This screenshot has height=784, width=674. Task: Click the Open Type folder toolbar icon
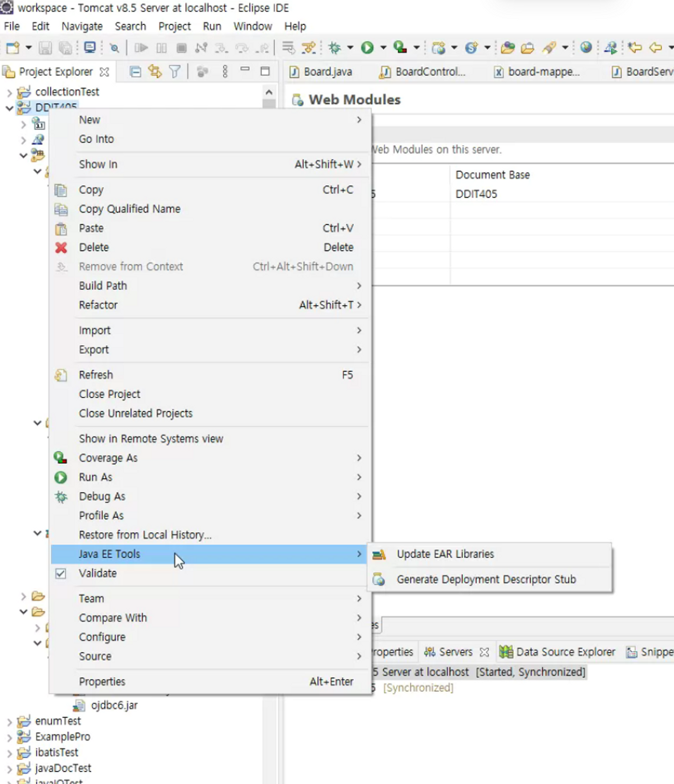pyautogui.click(x=508, y=48)
